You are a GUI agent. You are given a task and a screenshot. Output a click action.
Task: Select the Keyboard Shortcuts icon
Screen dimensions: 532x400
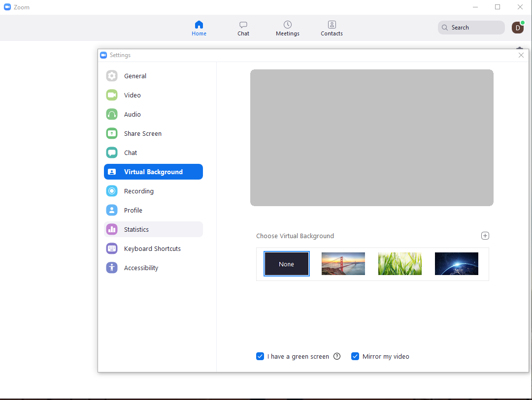[x=112, y=248]
